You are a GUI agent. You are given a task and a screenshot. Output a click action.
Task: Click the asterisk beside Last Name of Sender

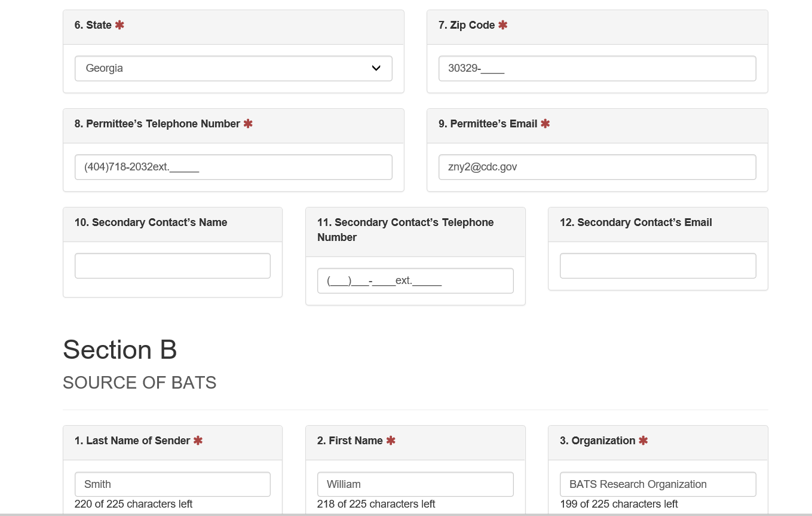coord(198,441)
